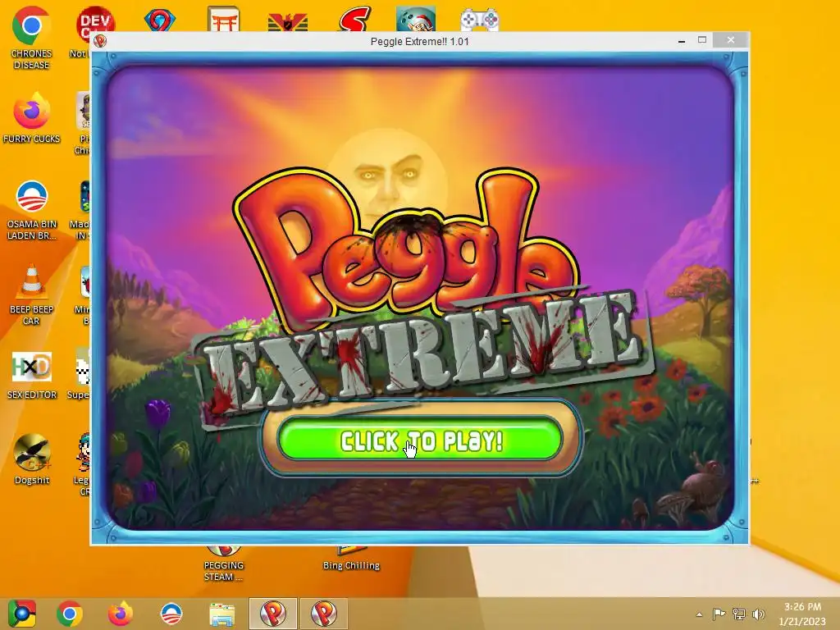Minimize the Peggle Extreme window
Image resolution: width=840 pixels, height=630 pixels.
[682, 41]
